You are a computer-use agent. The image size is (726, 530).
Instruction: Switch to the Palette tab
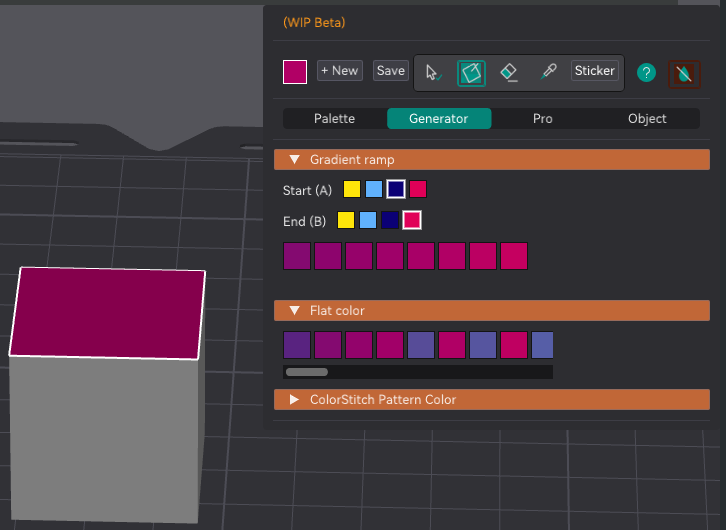point(334,118)
